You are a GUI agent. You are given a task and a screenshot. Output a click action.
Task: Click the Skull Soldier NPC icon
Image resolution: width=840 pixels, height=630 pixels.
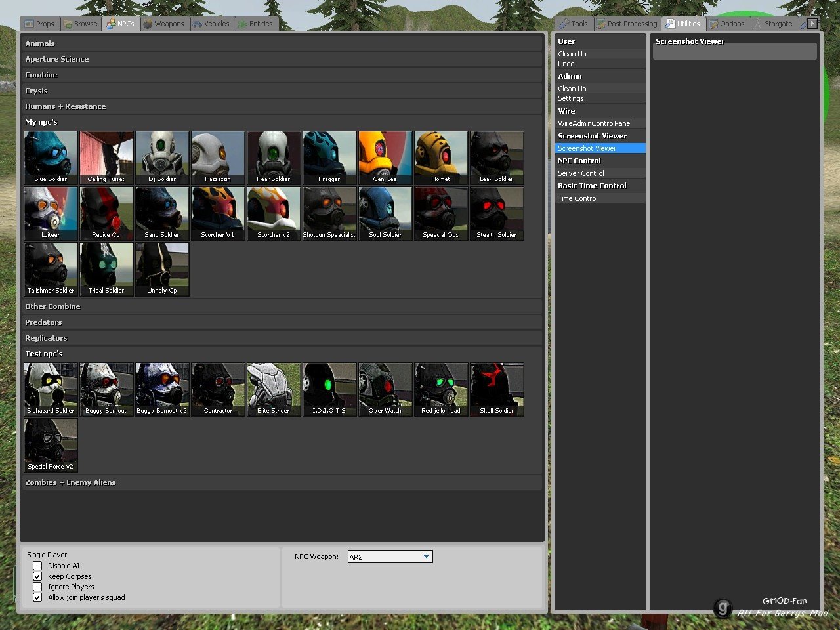[x=497, y=389]
